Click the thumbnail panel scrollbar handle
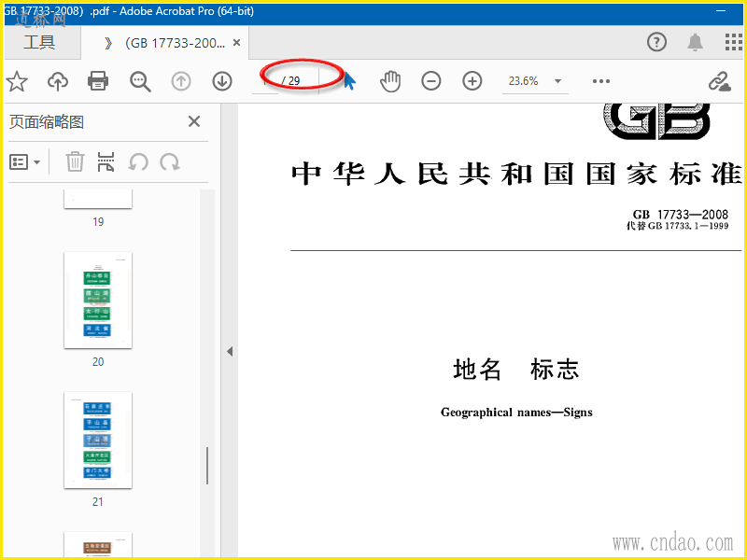Screen dimensions: 747x560 (206, 465)
